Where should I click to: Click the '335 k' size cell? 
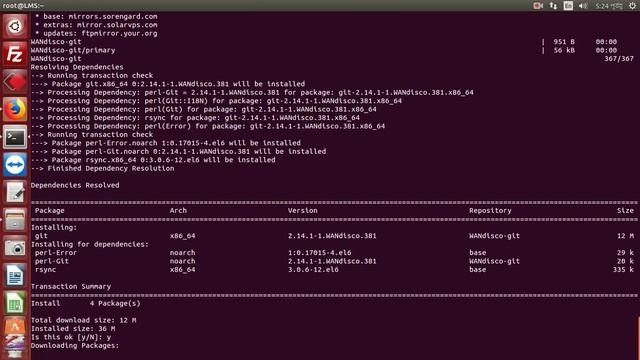click(x=623, y=269)
